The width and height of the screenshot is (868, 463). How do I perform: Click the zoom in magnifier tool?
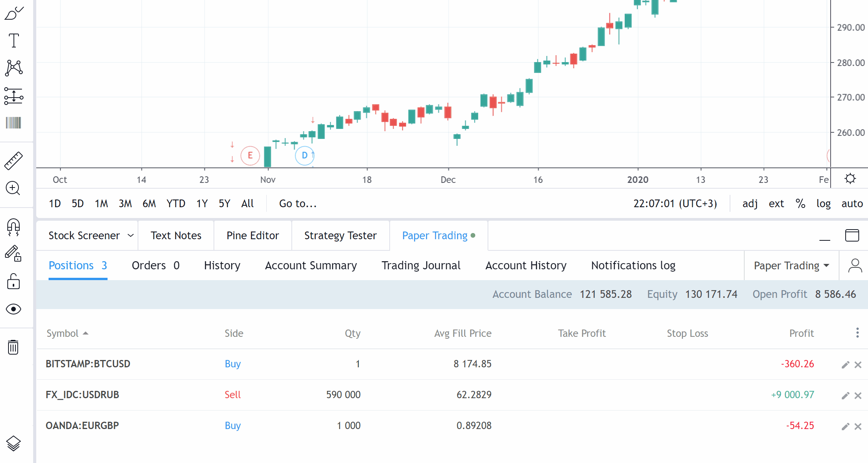[13, 188]
